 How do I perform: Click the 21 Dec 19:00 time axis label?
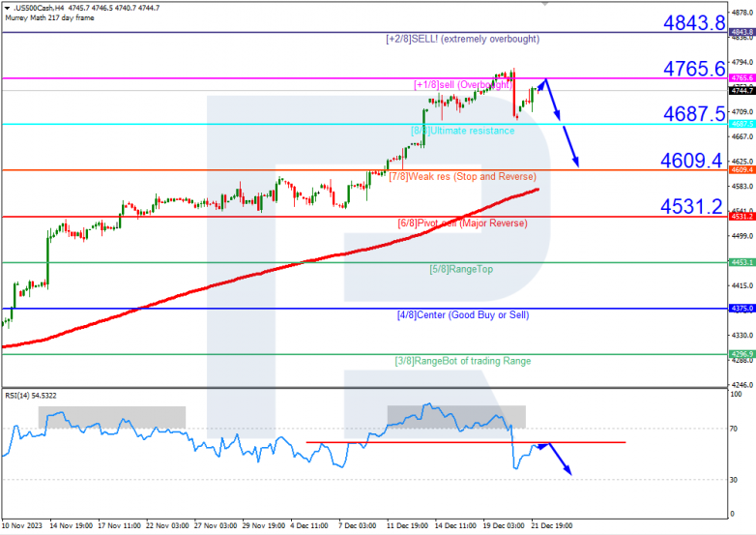[x=552, y=526]
